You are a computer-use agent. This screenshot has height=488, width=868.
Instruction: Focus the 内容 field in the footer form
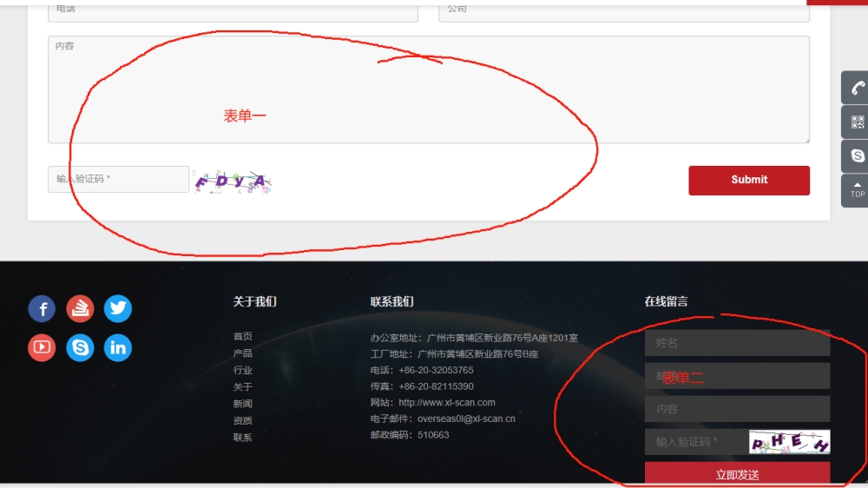coord(737,409)
